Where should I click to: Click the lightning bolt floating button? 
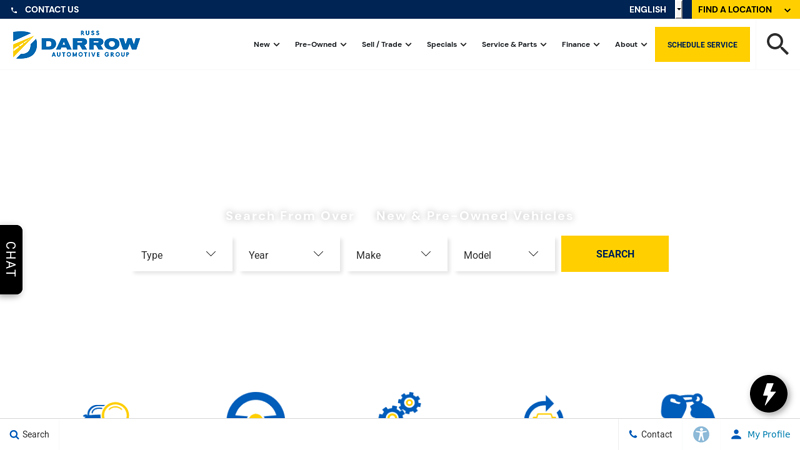click(768, 393)
